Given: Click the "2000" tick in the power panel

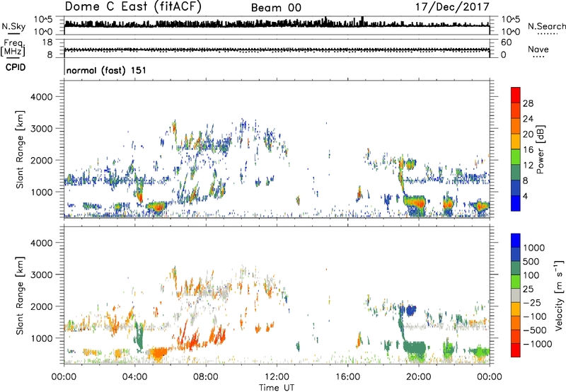Looking at the screenshot, I should 41,160.
